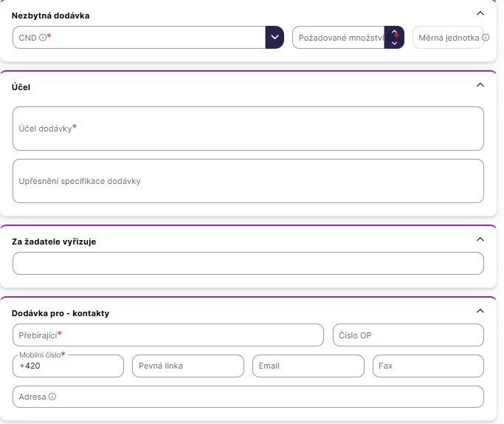Screen dimensions: 504x424
Task: Focus the Číslo OP field
Action: (x=408, y=335)
